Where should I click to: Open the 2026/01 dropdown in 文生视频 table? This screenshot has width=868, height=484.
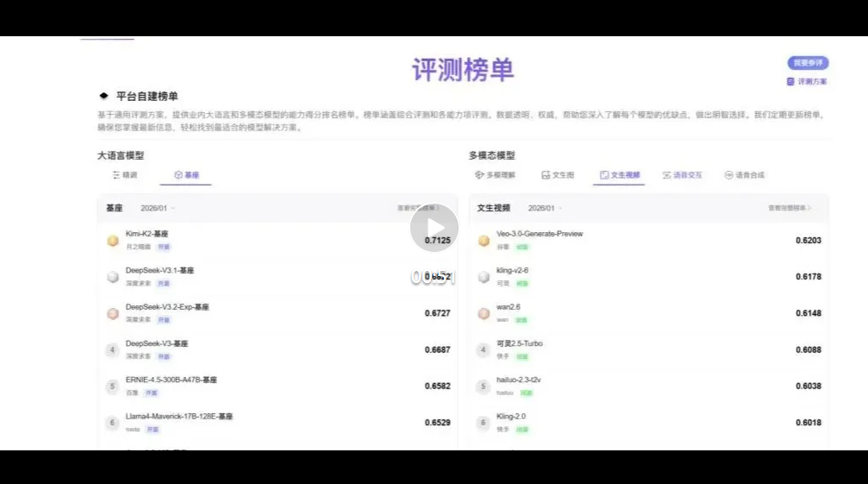pos(546,208)
